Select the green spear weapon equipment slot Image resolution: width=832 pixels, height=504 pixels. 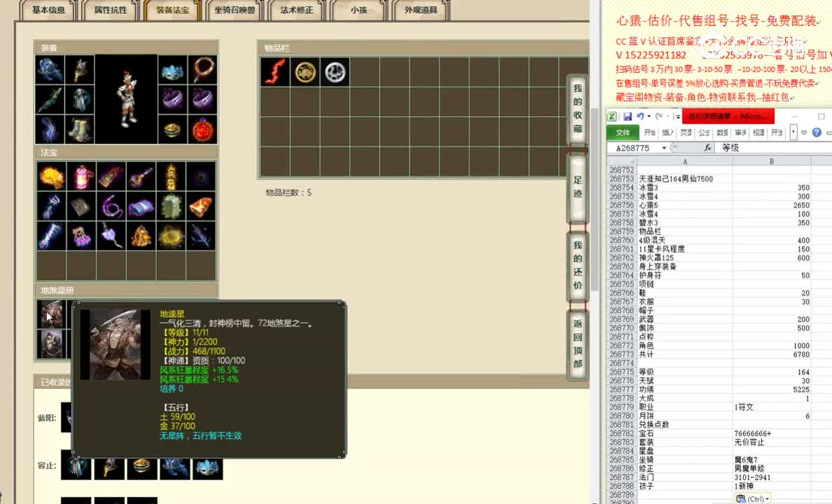(x=50, y=99)
